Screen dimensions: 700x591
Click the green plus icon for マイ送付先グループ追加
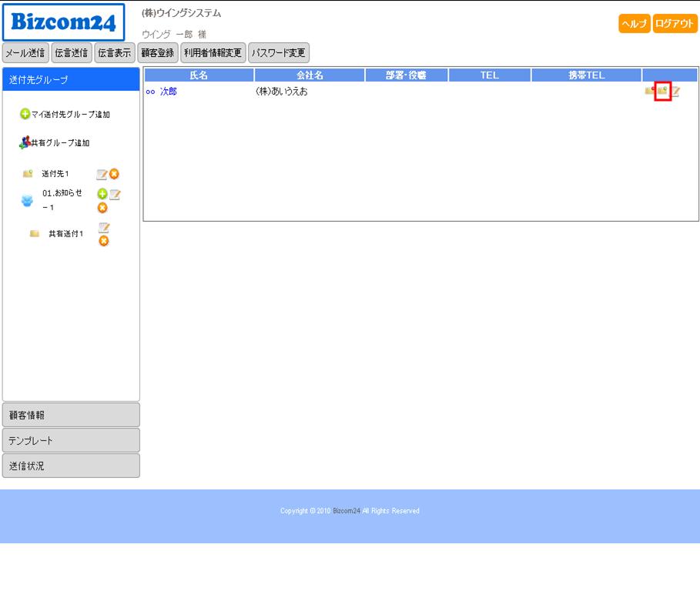(x=25, y=114)
